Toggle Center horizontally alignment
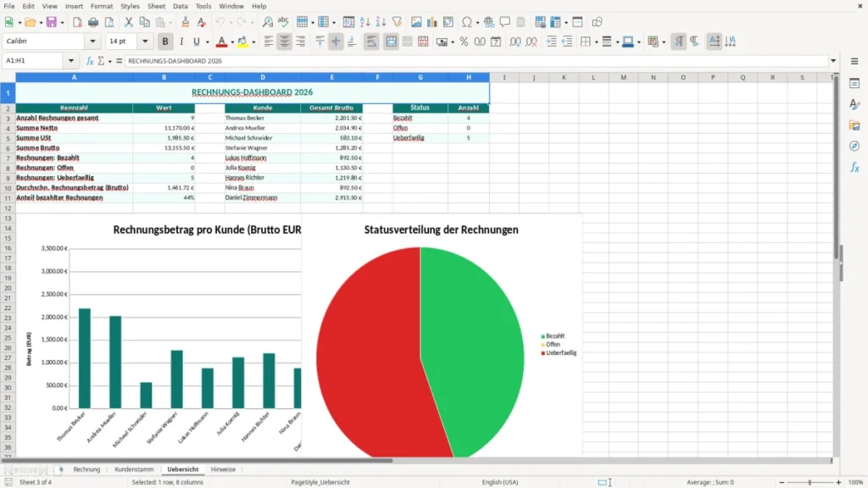The height and width of the screenshot is (488, 868). [284, 42]
